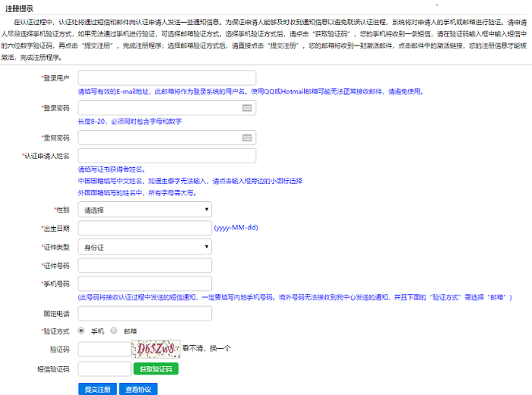Click the 中国国籍填写中文姓名 hint line
Screen dimensions: 532x395
point(190,181)
